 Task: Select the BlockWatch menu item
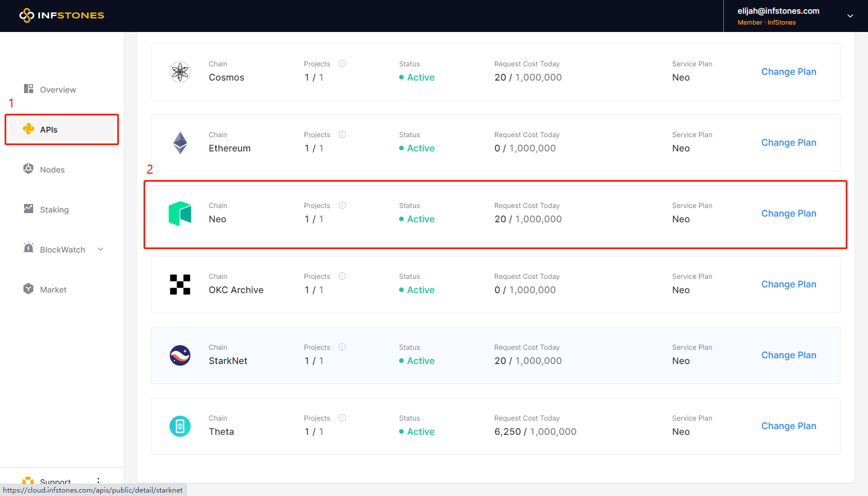tap(62, 249)
